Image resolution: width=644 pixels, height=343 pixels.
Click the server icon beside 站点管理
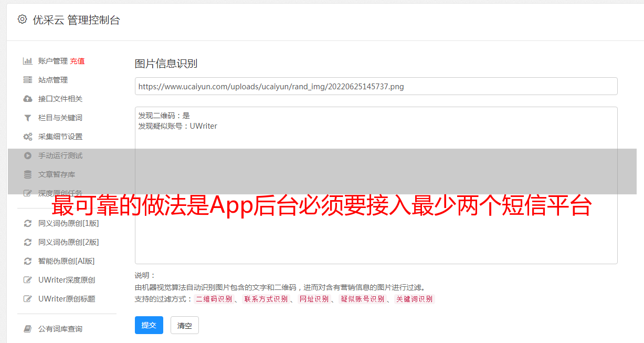pos(28,80)
